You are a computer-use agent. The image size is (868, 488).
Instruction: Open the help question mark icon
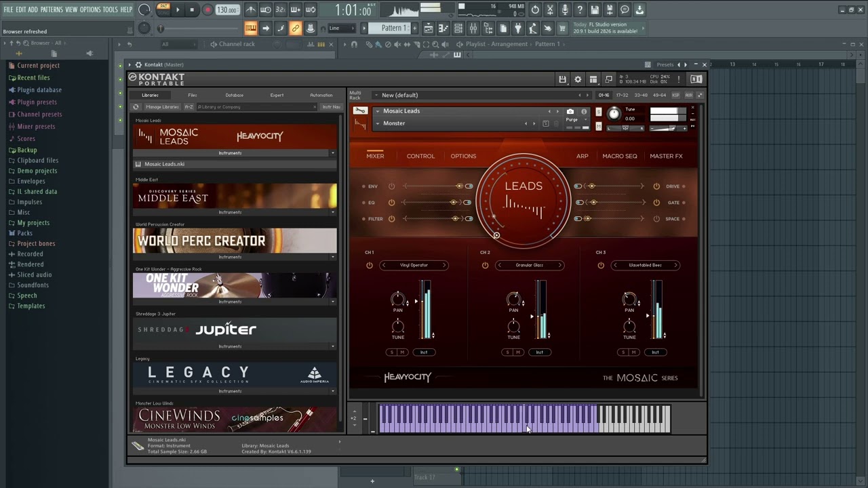coord(580,9)
